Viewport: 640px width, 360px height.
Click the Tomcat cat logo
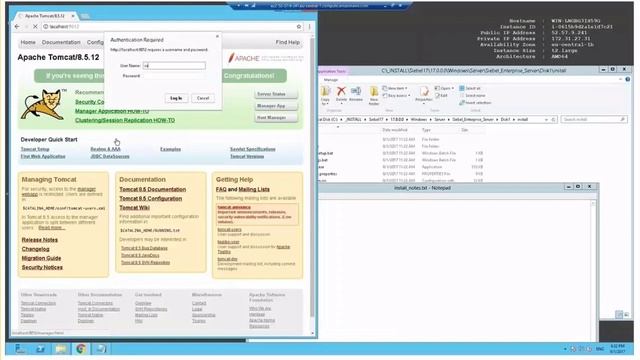tap(44, 105)
